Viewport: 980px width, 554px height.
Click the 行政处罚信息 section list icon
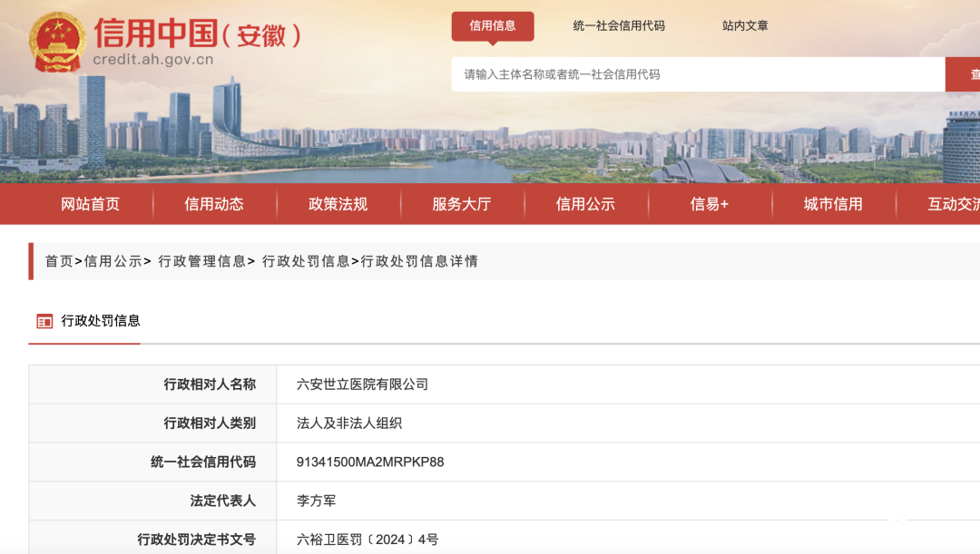tap(44, 322)
